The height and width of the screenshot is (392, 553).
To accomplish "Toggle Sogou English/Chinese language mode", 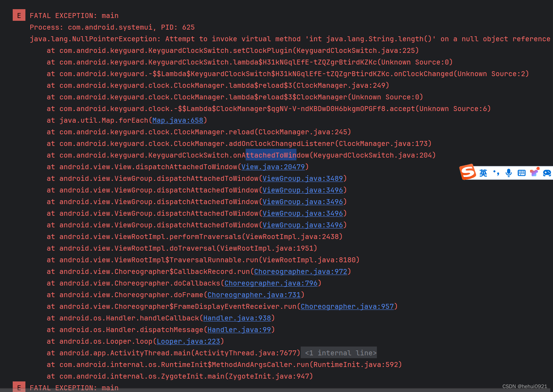I will [x=483, y=173].
